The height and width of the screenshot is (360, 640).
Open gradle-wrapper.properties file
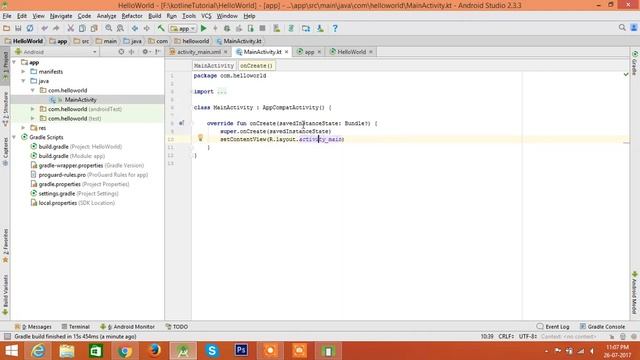pyautogui.click(x=87, y=165)
